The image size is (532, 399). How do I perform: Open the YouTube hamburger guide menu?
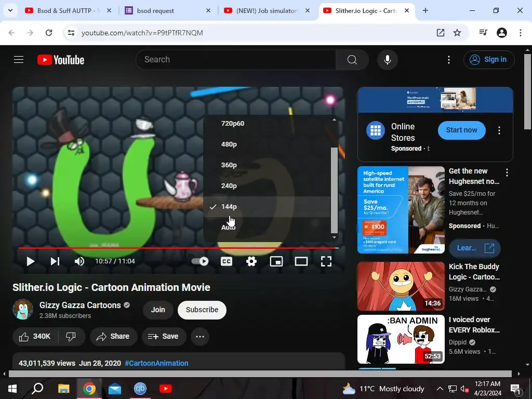[x=19, y=60]
